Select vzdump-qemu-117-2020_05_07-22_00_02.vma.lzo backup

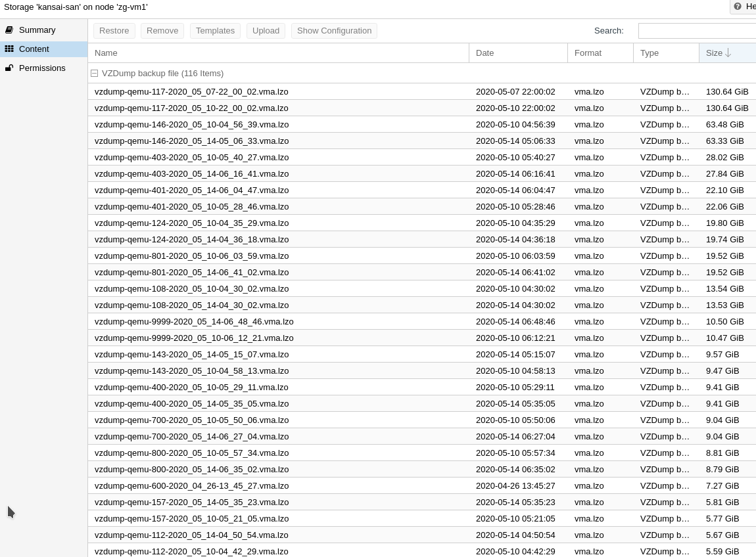click(x=422, y=91)
